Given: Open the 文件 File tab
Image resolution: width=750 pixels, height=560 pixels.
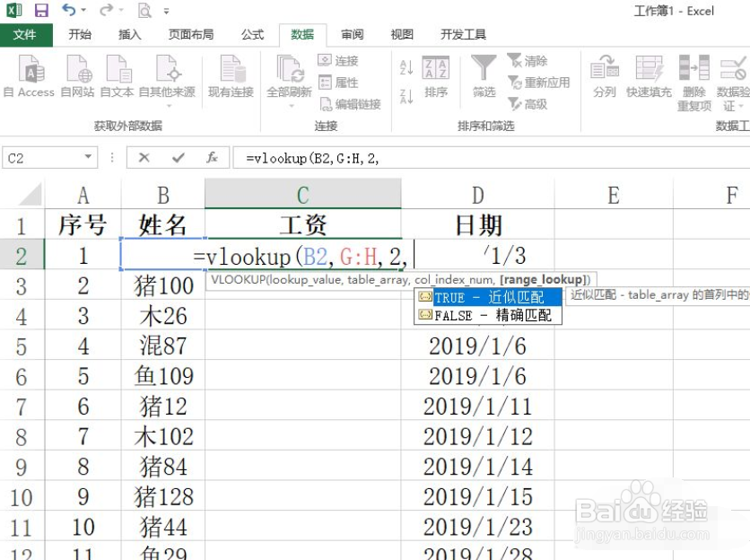Looking at the screenshot, I should point(25,34).
